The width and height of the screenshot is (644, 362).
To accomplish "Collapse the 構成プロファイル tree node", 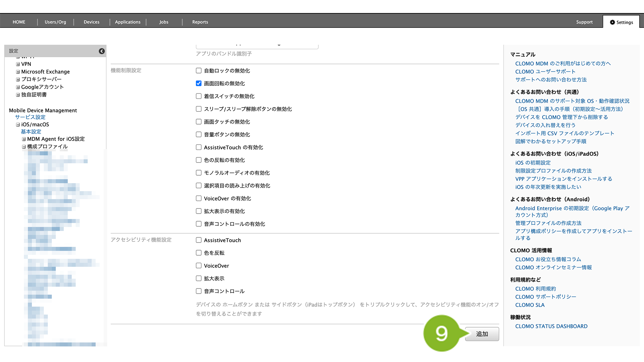I will (x=24, y=147).
